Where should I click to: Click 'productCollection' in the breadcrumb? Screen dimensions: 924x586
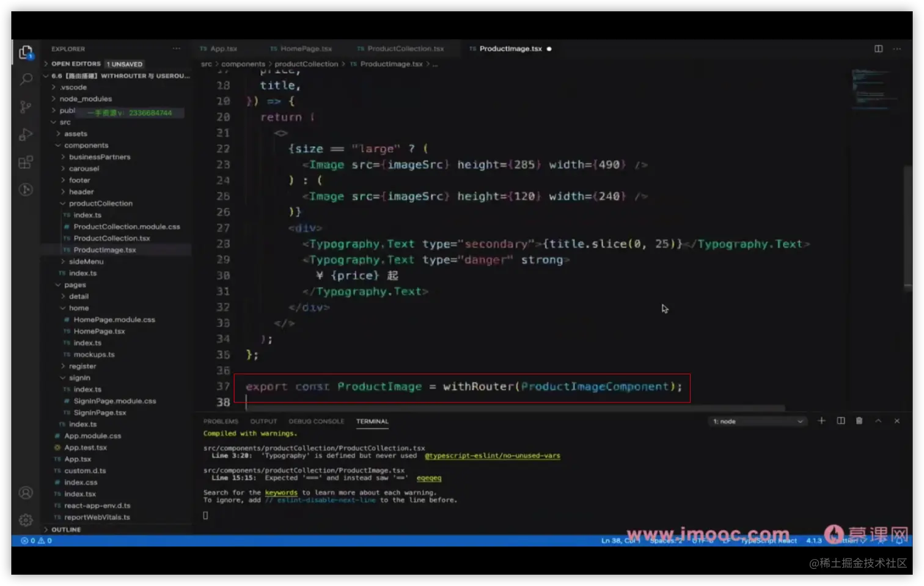tap(306, 64)
